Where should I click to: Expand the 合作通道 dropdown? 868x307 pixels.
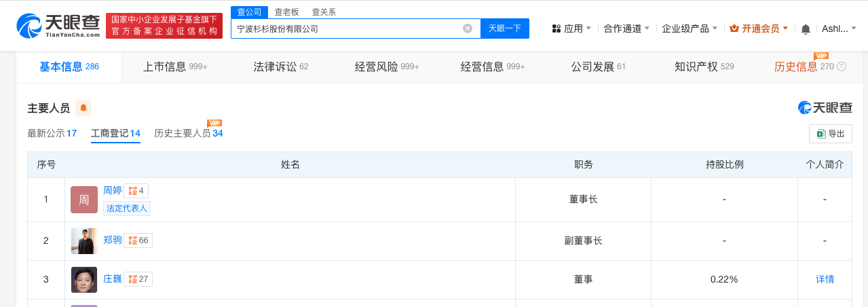[x=626, y=29]
